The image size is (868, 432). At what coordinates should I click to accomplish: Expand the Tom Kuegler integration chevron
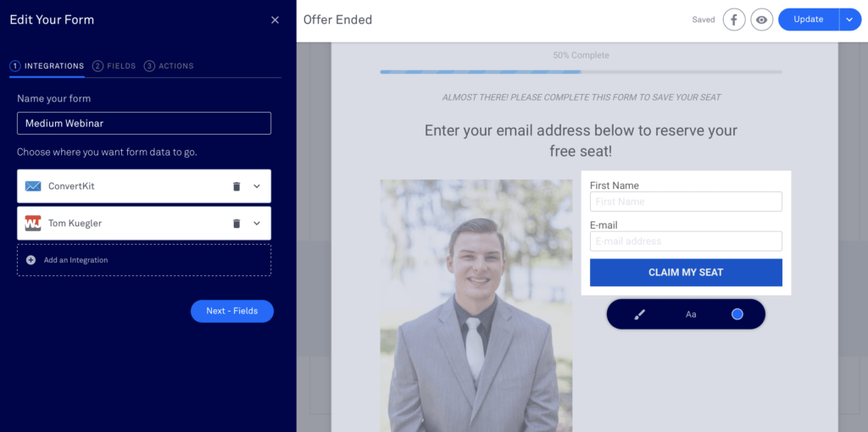pyautogui.click(x=257, y=224)
